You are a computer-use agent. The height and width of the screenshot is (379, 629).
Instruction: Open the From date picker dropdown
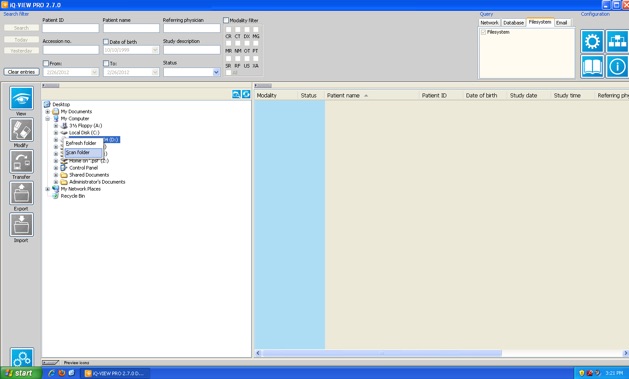(x=95, y=72)
